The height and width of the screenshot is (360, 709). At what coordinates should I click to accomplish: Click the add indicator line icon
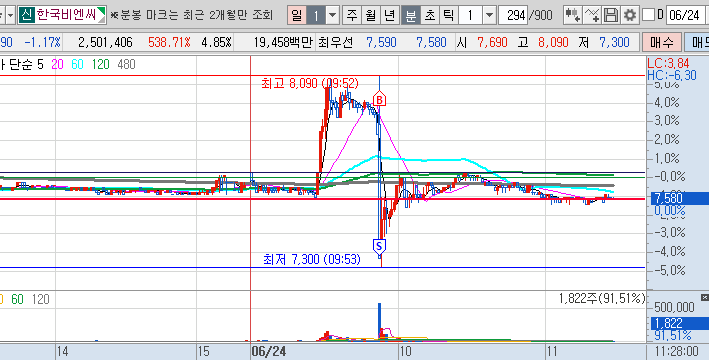point(591,16)
